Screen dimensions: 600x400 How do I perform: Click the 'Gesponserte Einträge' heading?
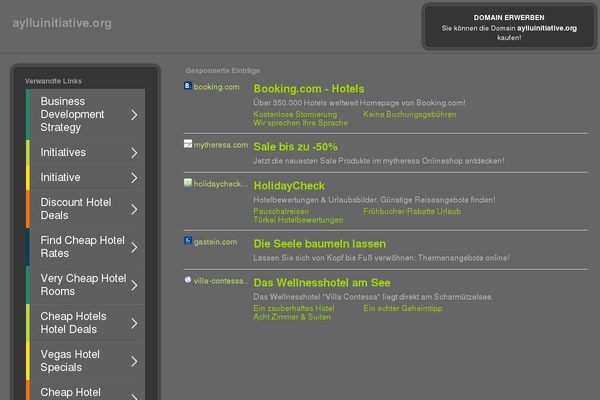coord(223,70)
